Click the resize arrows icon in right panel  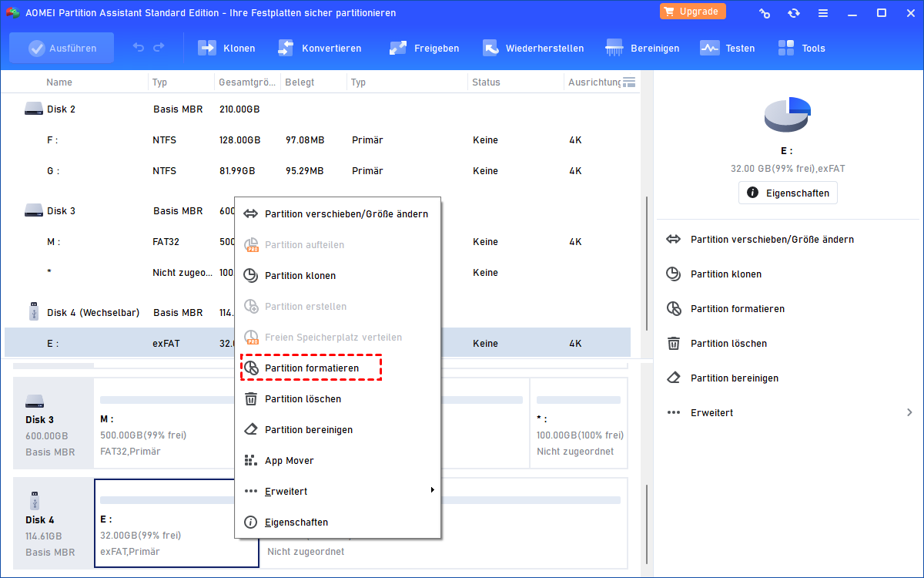(x=674, y=240)
